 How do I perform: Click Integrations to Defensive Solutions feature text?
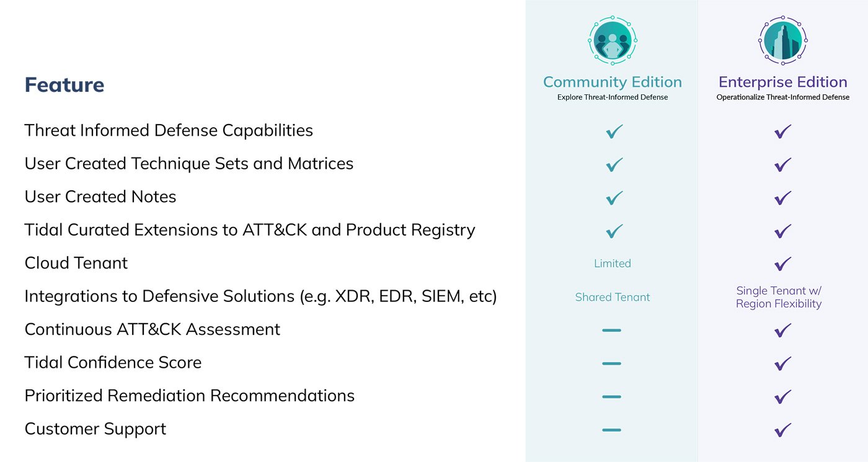point(260,296)
